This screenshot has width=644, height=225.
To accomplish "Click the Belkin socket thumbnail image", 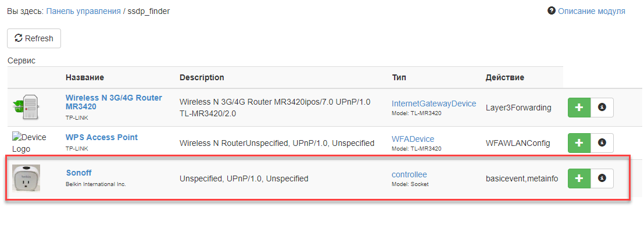I will coord(26,178).
